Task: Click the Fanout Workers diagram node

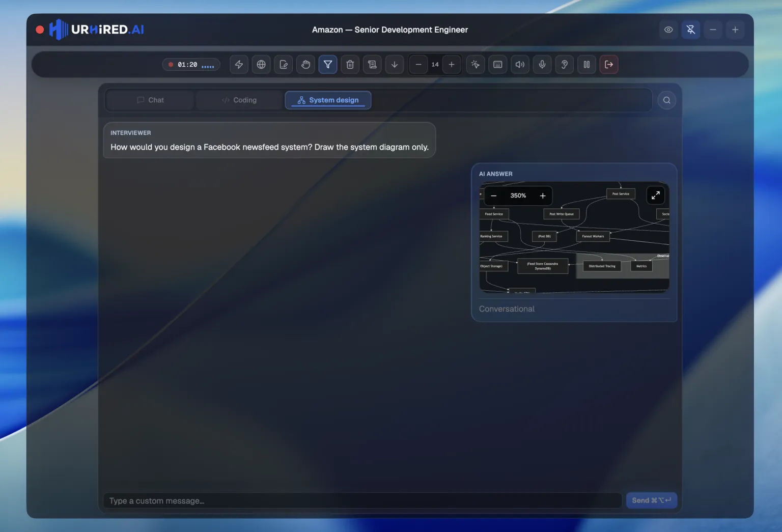Action: (x=593, y=236)
